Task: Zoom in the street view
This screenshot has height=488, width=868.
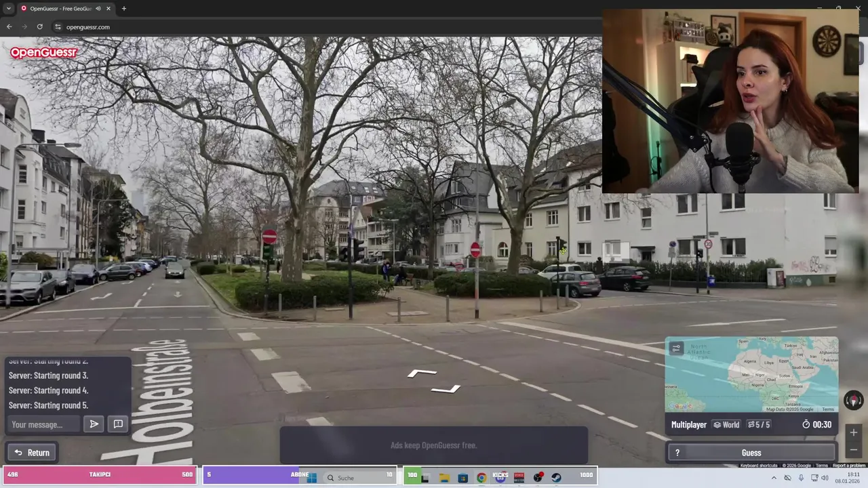Action: [853, 432]
